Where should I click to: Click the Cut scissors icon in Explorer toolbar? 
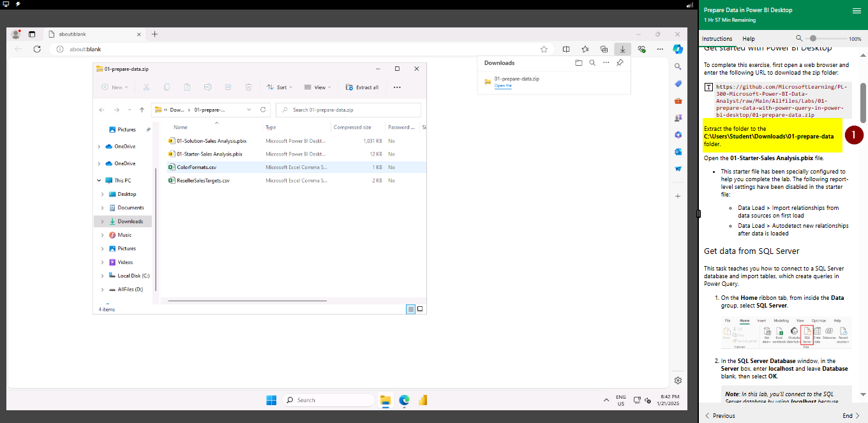[146, 87]
